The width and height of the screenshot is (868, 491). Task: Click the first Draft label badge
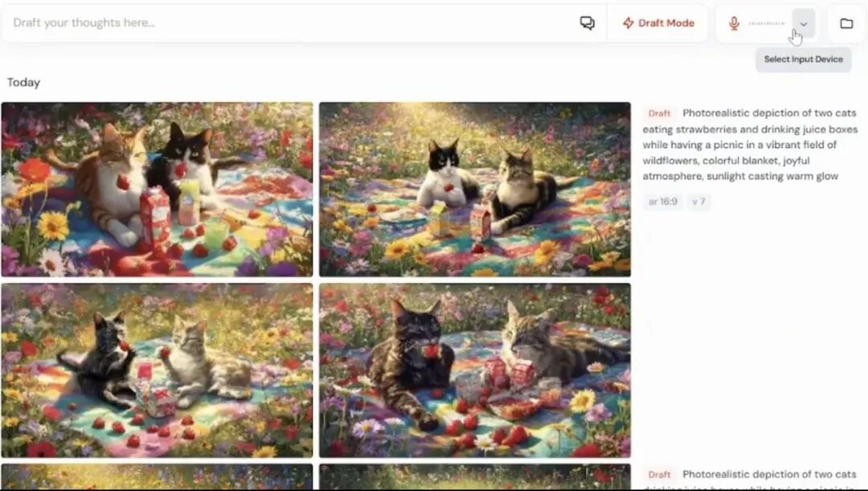(659, 113)
